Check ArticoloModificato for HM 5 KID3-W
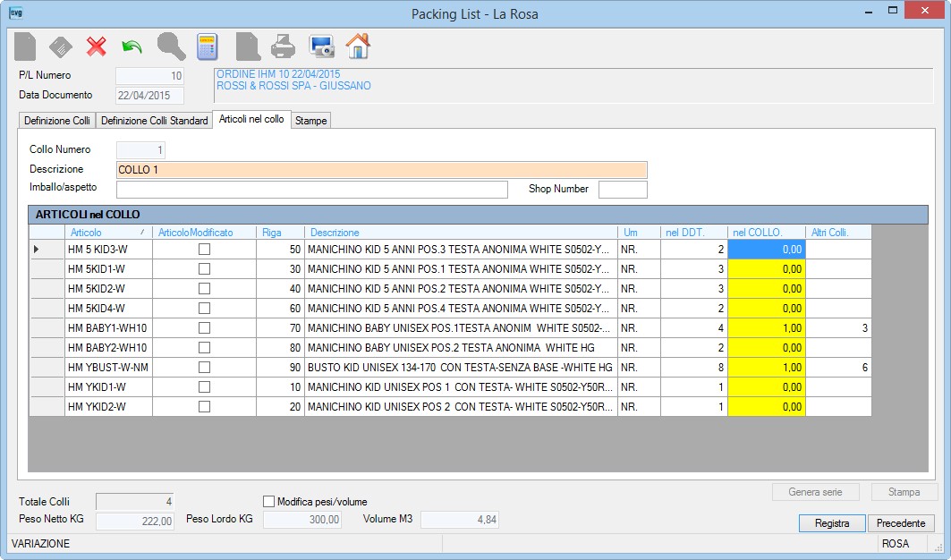Screen dimensions: 951x560 [204, 250]
